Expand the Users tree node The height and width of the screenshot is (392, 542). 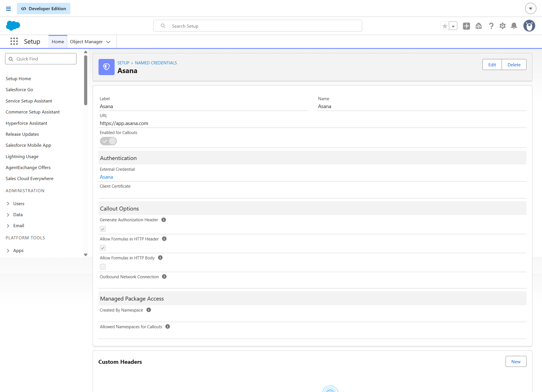pos(8,203)
